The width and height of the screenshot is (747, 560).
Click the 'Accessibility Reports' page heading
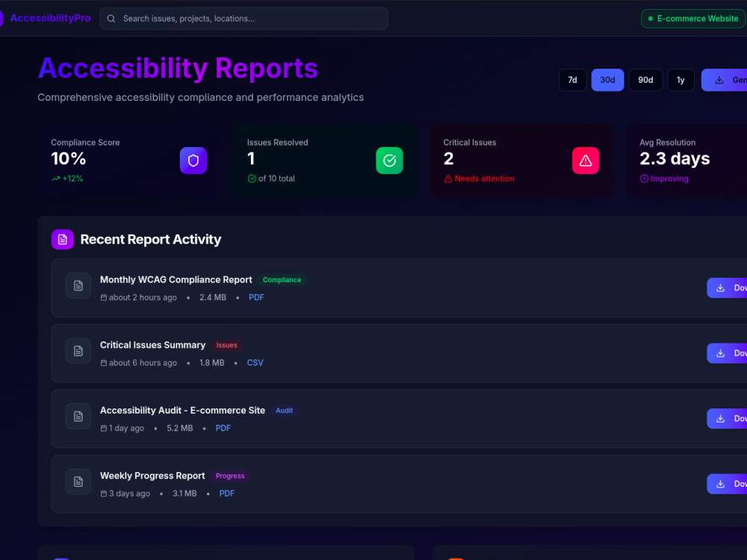[x=178, y=68]
